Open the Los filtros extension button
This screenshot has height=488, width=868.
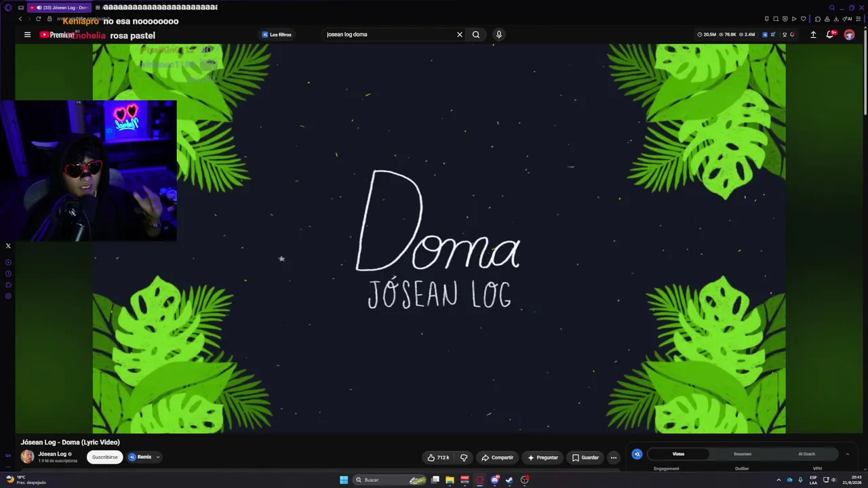277,35
